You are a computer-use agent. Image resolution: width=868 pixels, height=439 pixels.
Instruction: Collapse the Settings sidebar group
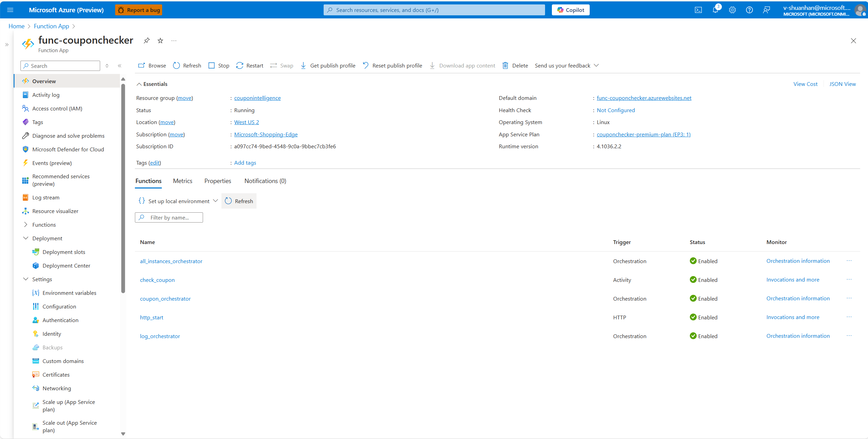[x=26, y=279]
